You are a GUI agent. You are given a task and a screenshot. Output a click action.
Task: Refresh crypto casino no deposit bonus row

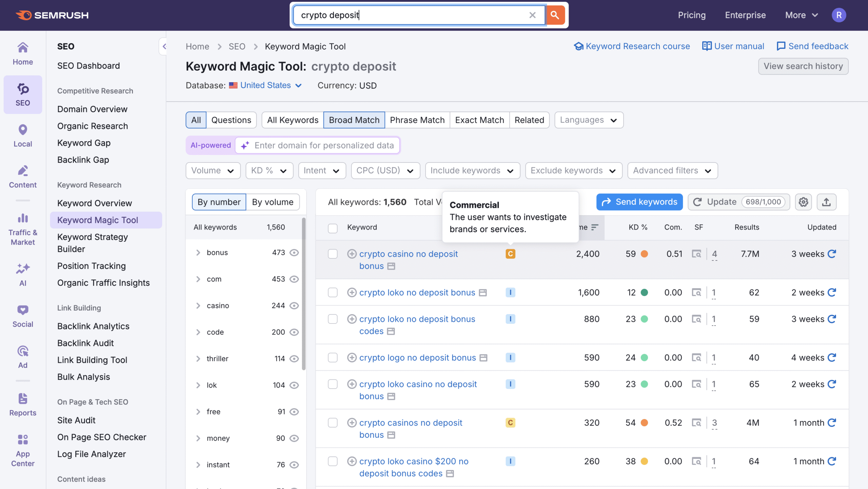coord(832,254)
